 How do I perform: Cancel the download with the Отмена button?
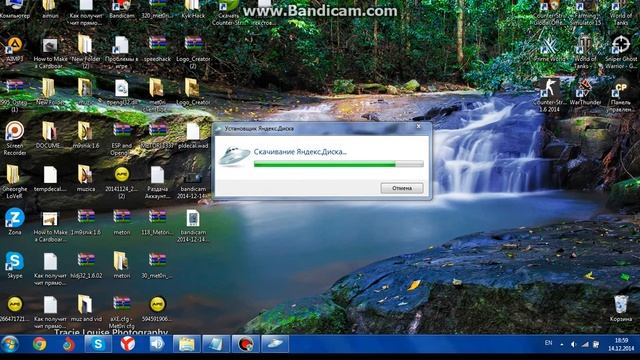[x=402, y=188]
